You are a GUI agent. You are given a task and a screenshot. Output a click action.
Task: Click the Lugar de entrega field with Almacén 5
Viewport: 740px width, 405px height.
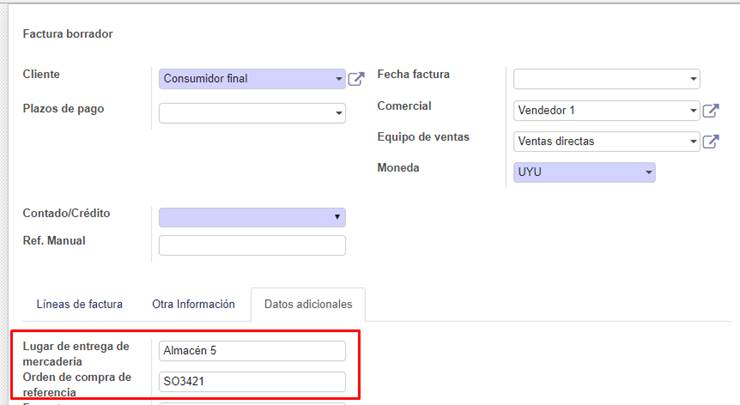pyautogui.click(x=252, y=351)
